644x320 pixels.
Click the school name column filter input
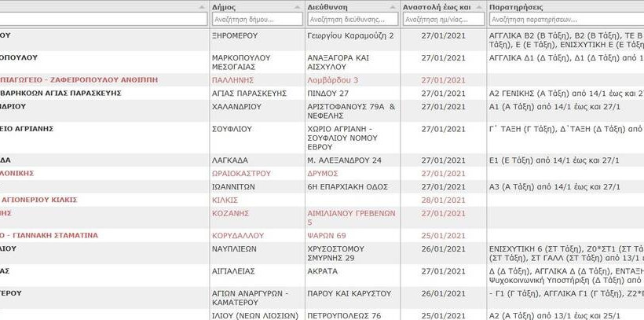pos(102,19)
